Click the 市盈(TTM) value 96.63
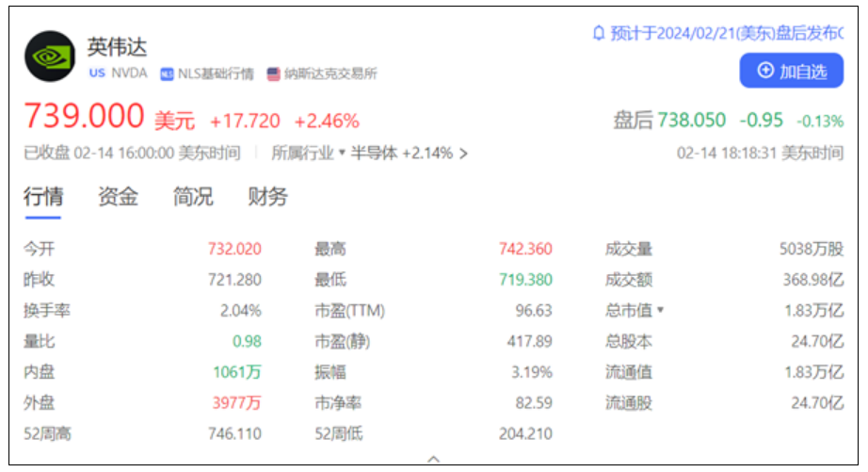 coord(534,310)
